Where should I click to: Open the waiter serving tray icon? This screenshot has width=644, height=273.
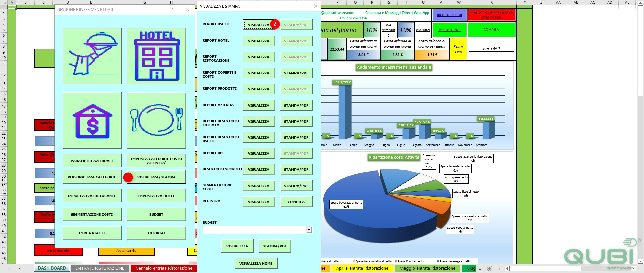tap(92, 56)
